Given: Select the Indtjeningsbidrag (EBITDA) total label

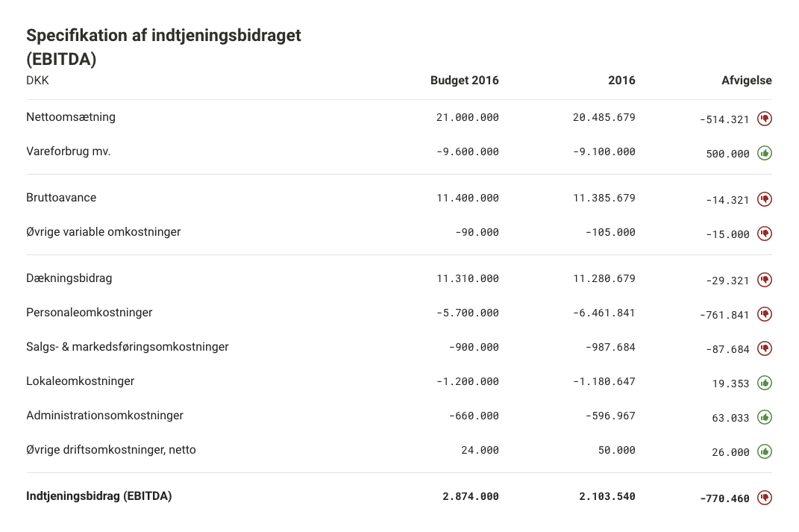Looking at the screenshot, I should point(99,496).
